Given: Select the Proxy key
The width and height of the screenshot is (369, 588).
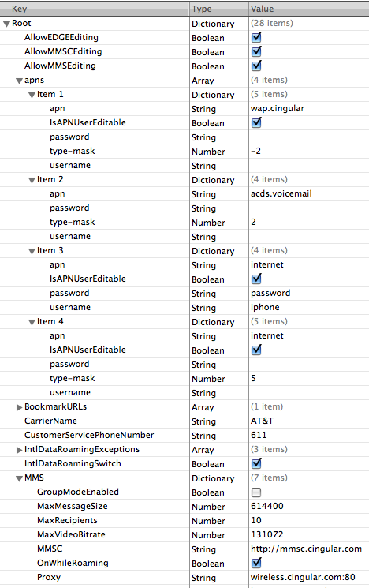Looking at the screenshot, I should pyautogui.click(x=49, y=578).
